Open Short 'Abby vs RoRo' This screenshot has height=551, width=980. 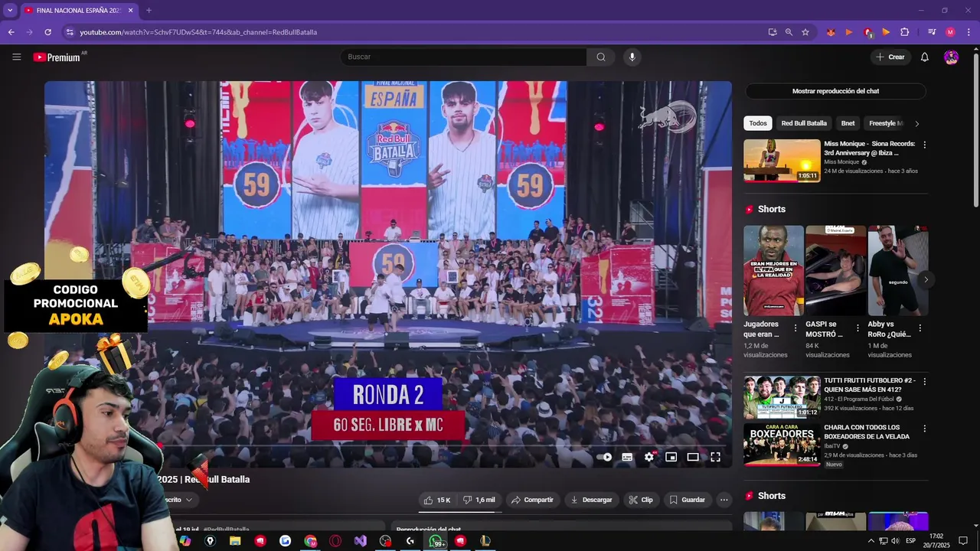pyautogui.click(x=898, y=270)
